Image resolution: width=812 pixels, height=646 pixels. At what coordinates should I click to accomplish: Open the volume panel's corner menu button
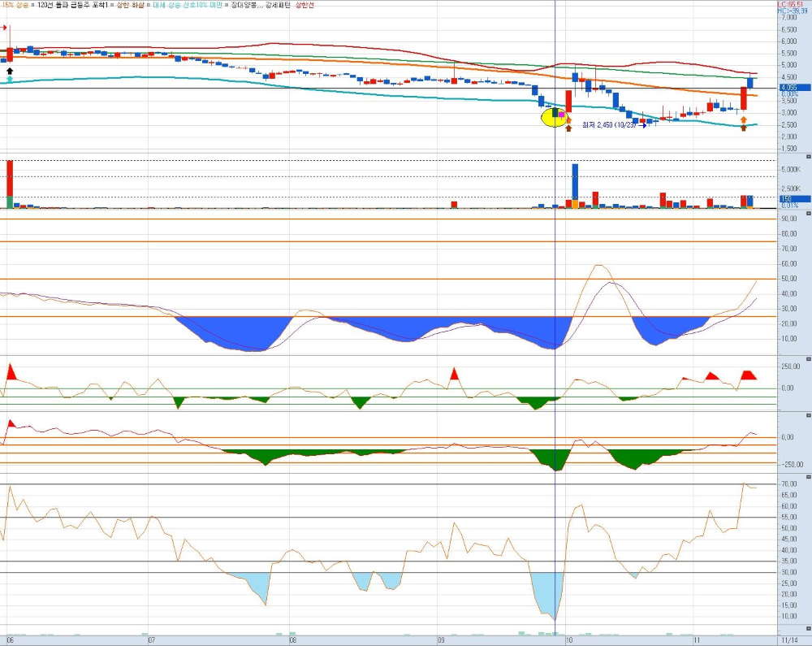(809, 156)
